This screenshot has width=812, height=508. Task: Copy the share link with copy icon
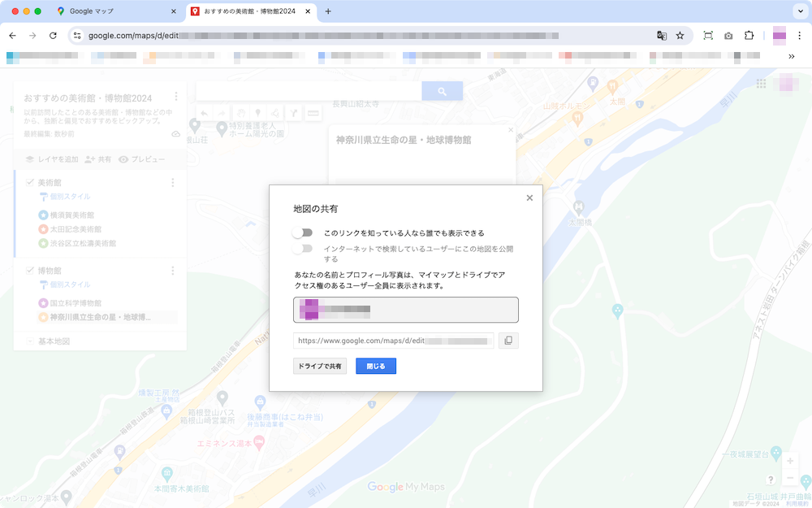coord(508,341)
